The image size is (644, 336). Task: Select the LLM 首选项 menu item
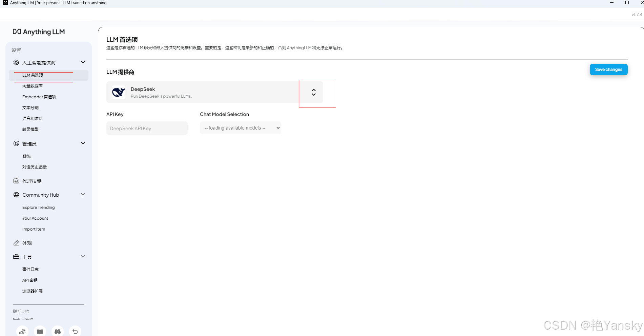coord(33,75)
